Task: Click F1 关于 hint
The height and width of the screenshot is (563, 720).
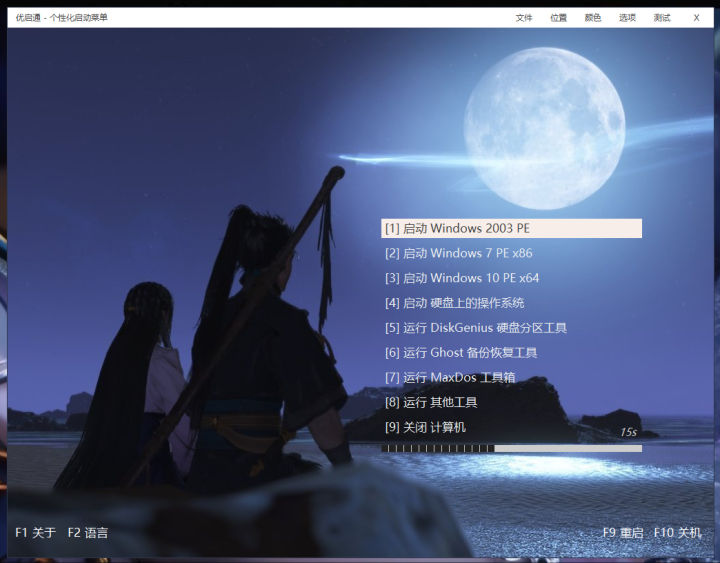Action: coord(35,533)
